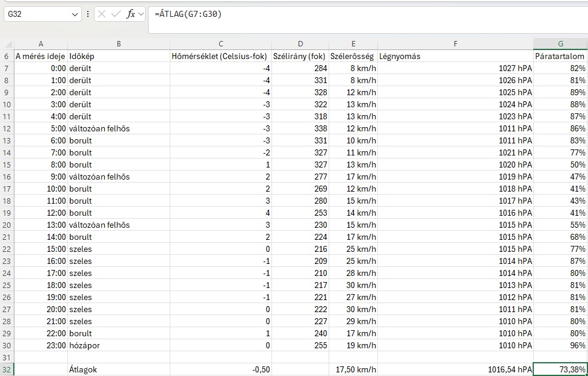Click the time cell 12:00
588x376 pixels.
click(41, 213)
